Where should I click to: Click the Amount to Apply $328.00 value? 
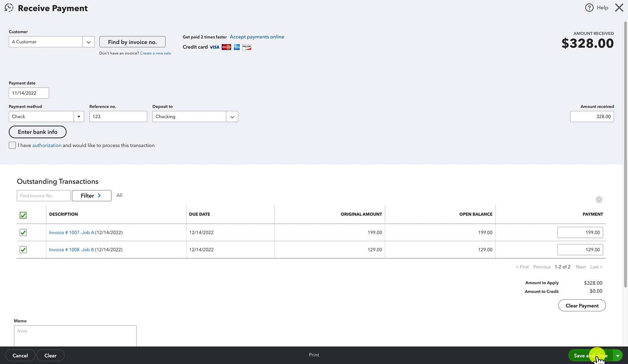(593, 283)
